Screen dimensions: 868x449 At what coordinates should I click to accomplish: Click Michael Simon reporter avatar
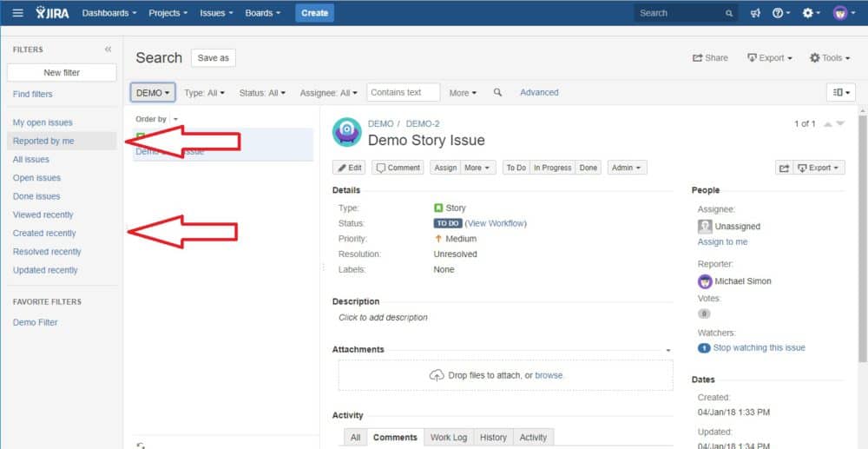(705, 281)
